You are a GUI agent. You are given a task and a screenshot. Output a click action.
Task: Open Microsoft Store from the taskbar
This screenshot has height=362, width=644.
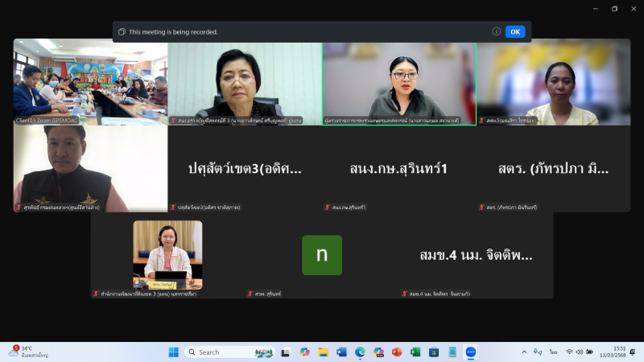pos(434,352)
